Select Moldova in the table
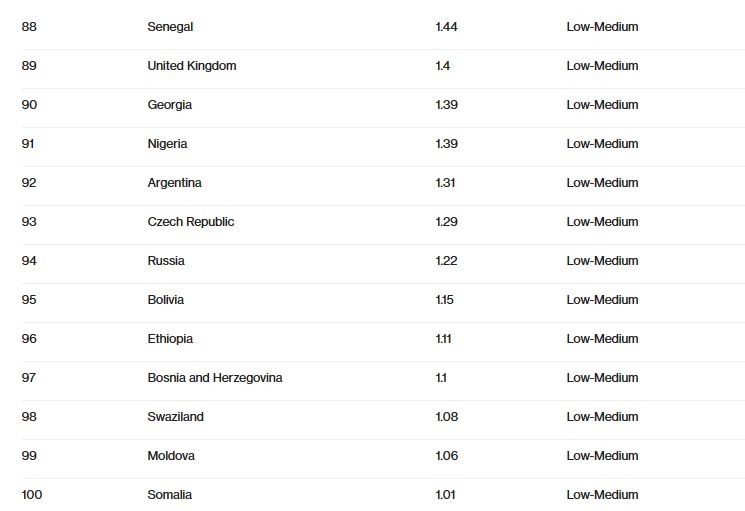 click(171, 456)
